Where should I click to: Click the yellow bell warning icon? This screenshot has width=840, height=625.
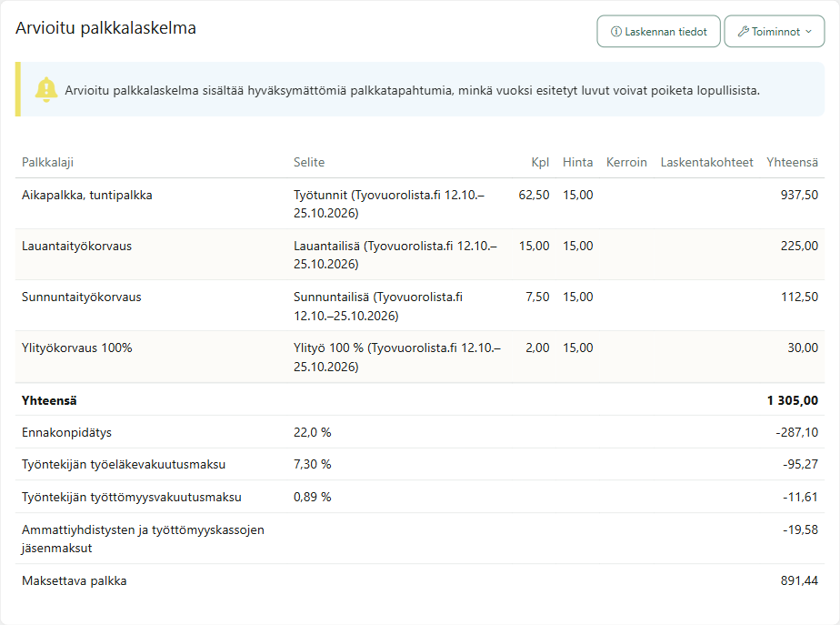pos(46,89)
